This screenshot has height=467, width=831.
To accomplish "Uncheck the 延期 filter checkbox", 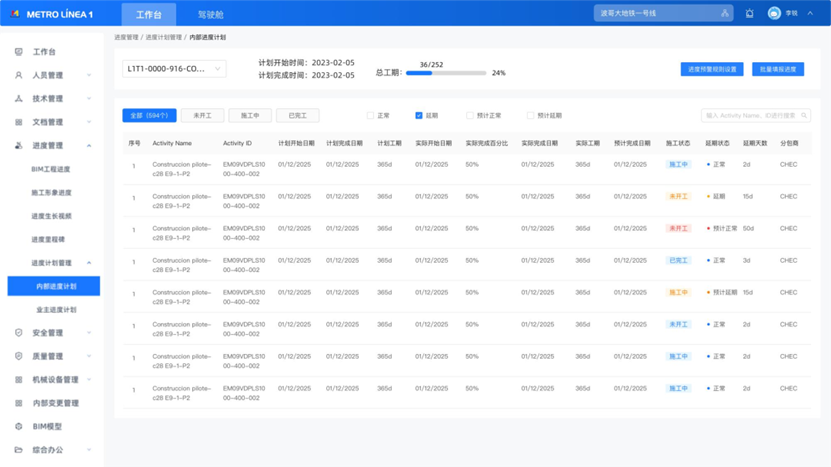I will [x=419, y=116].
